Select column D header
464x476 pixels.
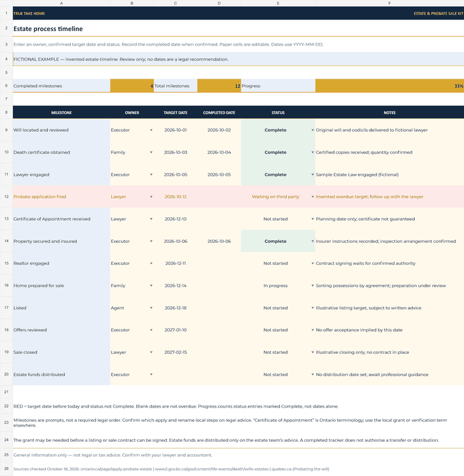tap(219, 3)
